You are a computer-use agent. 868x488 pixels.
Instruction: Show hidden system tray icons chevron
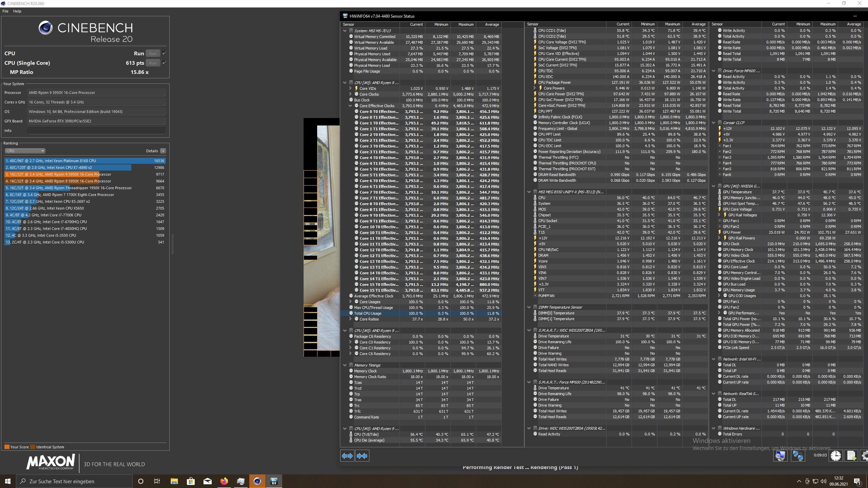click(x=799, y=481)
